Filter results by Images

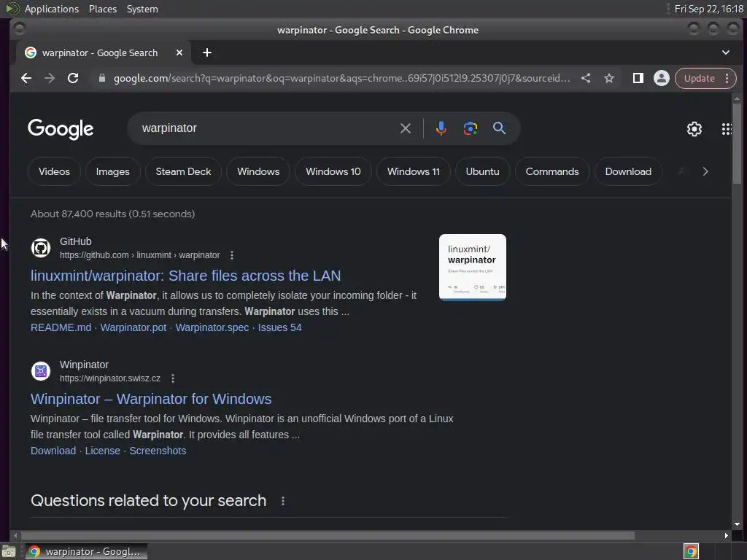coord(112,171)
